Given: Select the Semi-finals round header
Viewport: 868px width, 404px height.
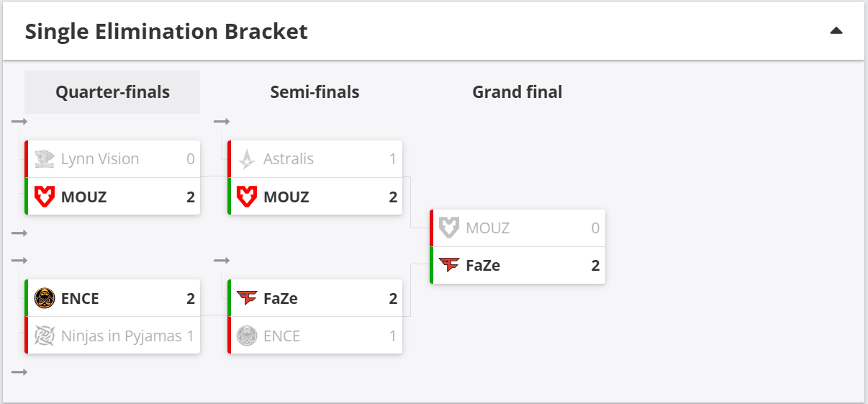Looking at the screenshot, I should (x=315, y=92).
